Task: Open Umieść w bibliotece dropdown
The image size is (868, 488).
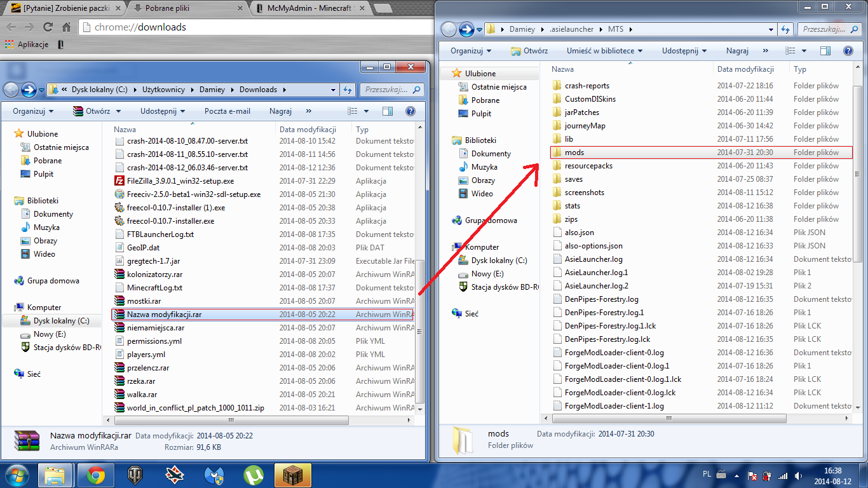Action: (x=605, y=51)
